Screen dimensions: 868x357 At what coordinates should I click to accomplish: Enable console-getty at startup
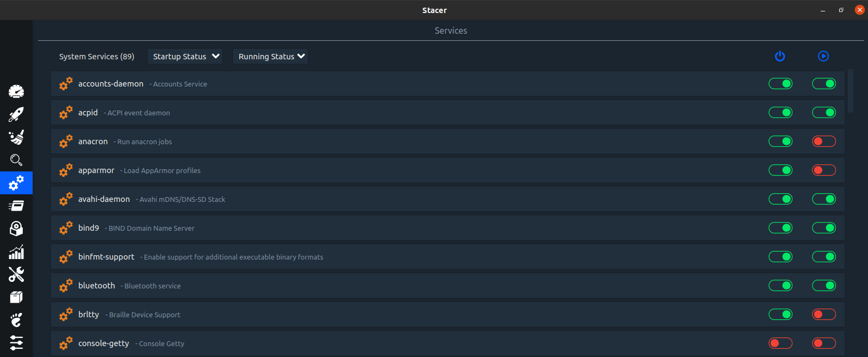point(780,343)
